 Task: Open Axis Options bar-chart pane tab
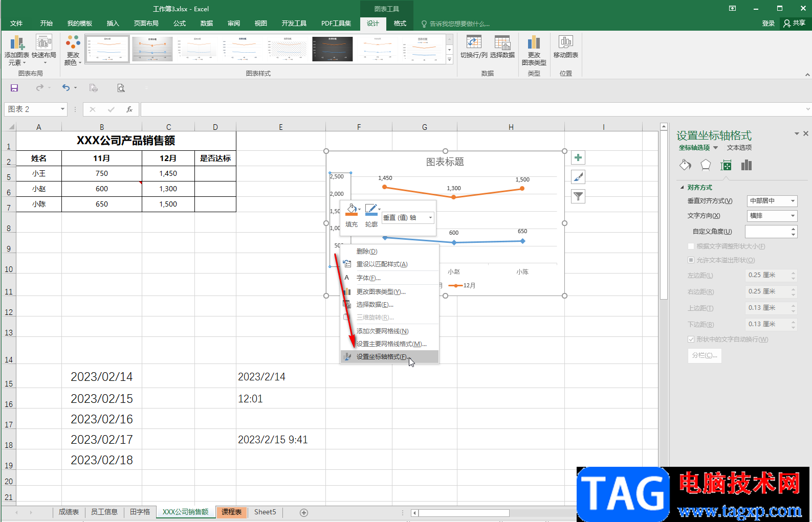[x=747, y=165]
